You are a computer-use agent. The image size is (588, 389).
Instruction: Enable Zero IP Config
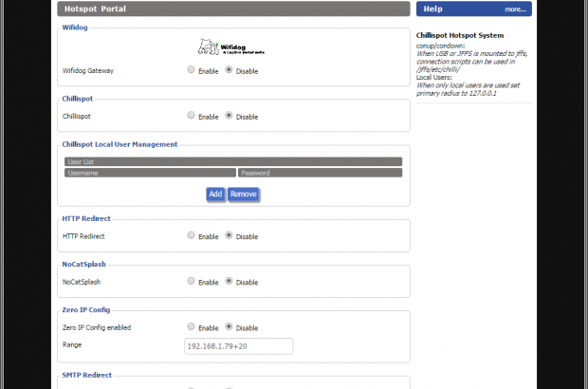192,327
